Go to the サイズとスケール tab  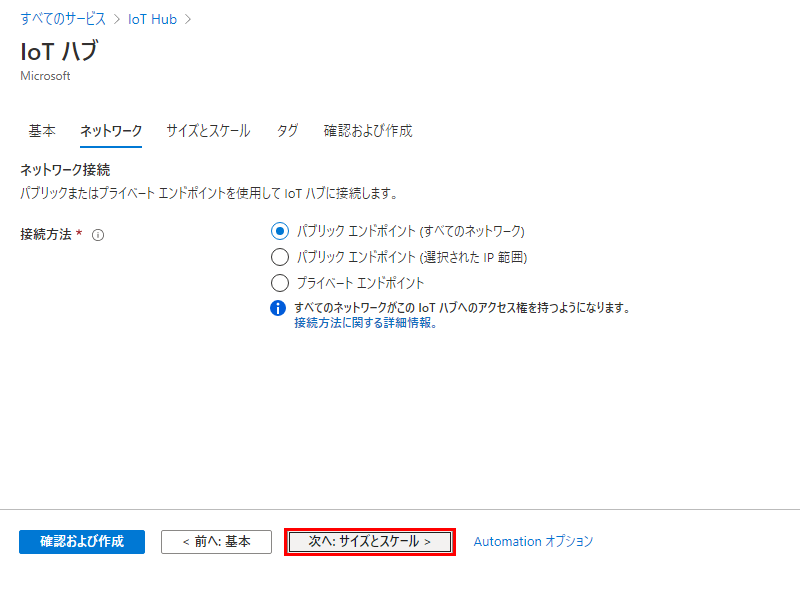[x=208, y=131]
